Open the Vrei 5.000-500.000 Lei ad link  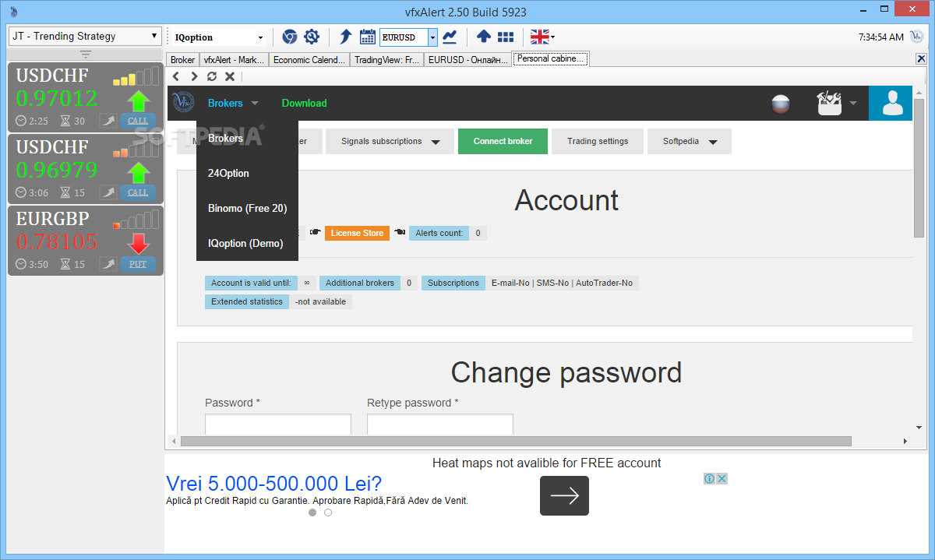(273, 483)
